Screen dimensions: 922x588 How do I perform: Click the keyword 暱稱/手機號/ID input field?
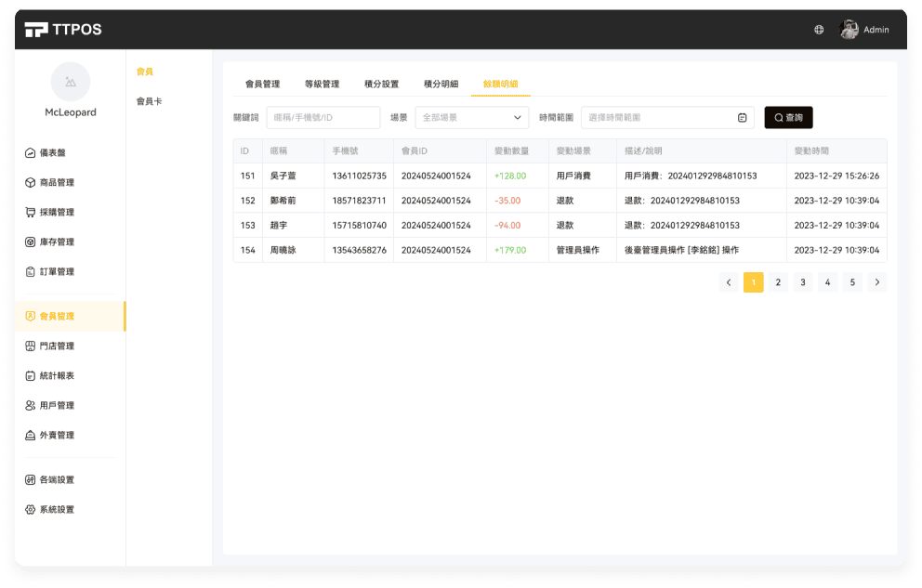(323, 118)
